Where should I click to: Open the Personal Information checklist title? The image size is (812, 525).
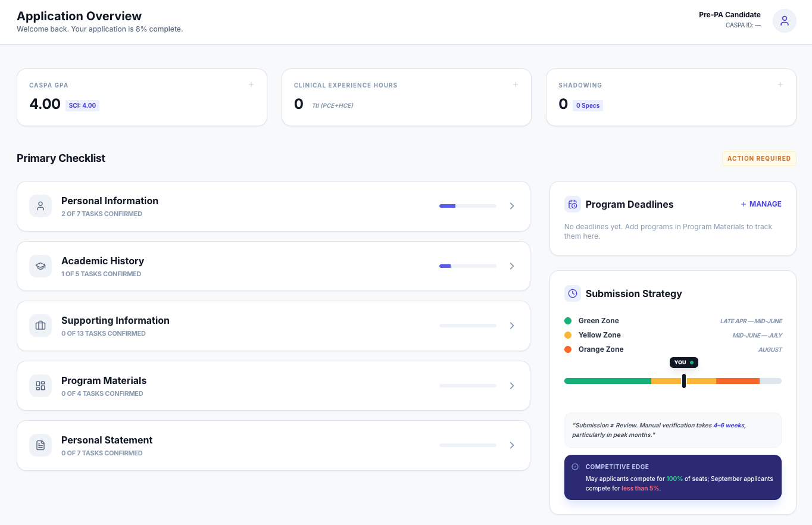click(110, 201)
